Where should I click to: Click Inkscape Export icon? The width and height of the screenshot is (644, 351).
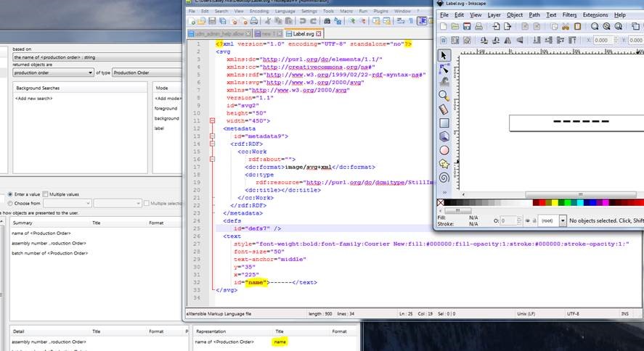508,27
